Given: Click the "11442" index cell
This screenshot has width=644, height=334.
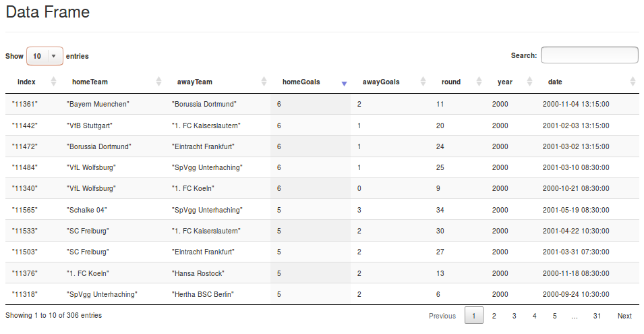Looking at the screenshot, I should [x=25, y=126].
